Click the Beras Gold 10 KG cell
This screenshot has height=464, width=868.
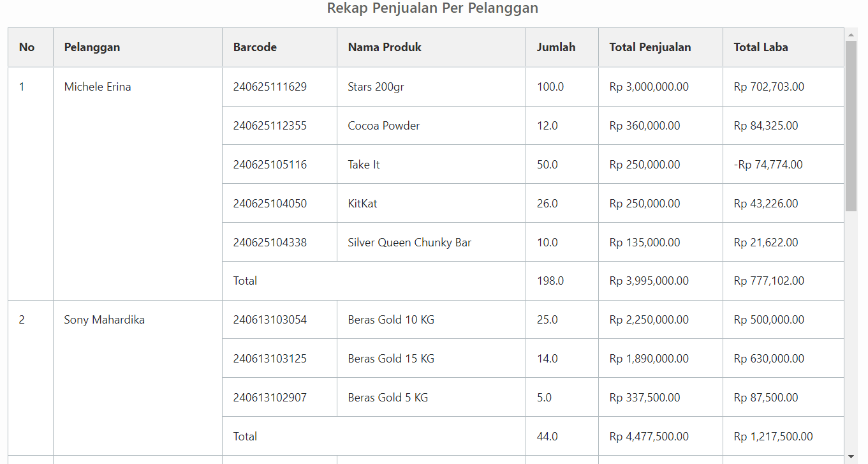pos(391,320)
